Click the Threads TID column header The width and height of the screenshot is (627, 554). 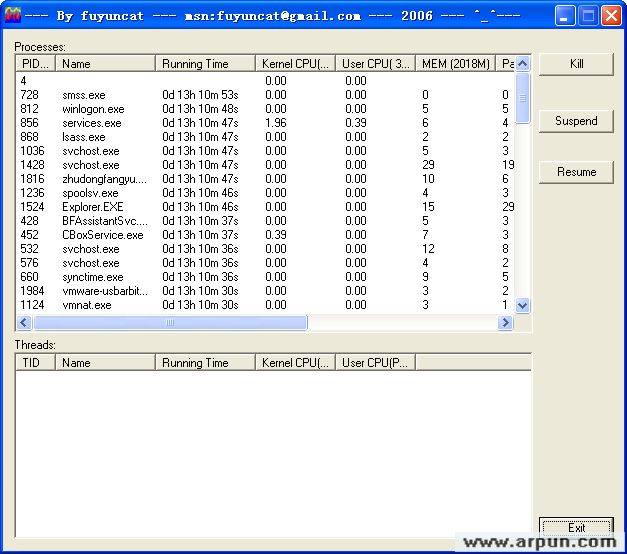[x=35, y=363]
